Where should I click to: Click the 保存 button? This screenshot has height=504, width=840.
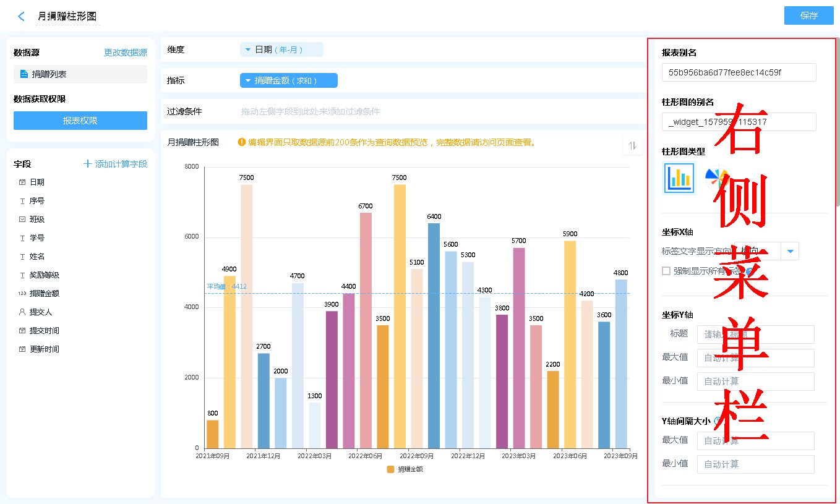[808, 15]
